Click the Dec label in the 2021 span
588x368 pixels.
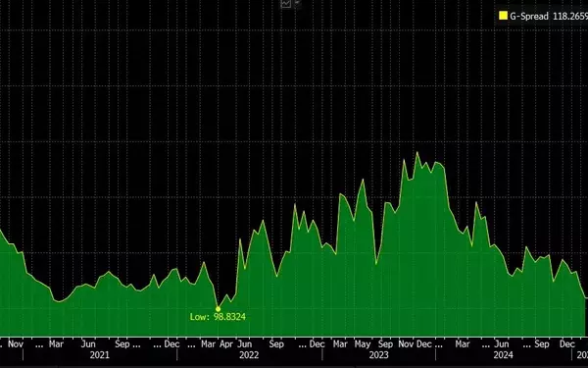pyautogui.click(x=171, y=344)
